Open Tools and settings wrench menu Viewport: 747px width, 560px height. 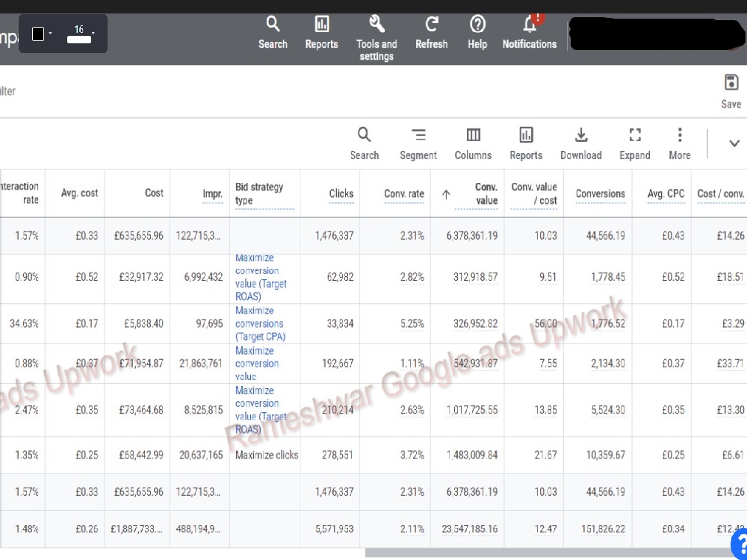coord(376,38)
